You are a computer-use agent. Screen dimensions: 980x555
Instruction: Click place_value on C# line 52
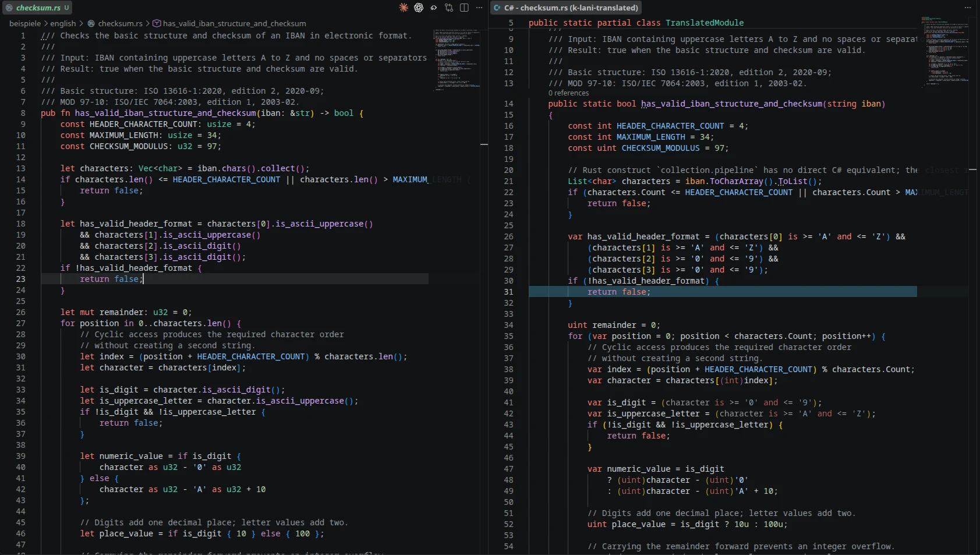(x=638, y=524)
